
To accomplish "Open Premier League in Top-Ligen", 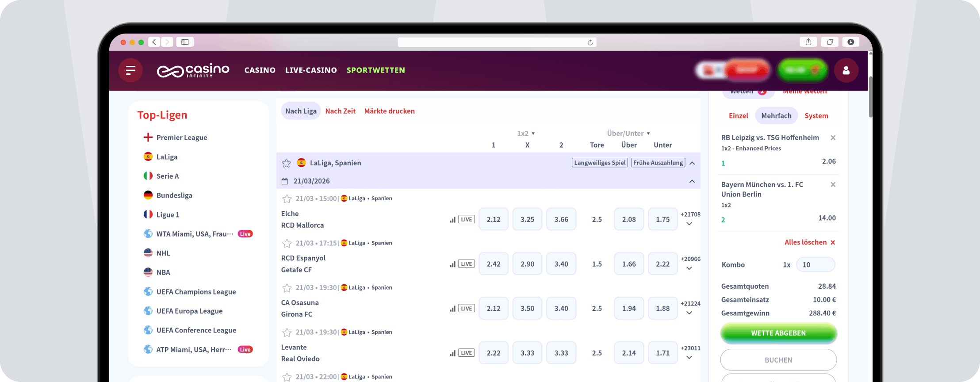I will pyautogui.click(x=182, y=138).
